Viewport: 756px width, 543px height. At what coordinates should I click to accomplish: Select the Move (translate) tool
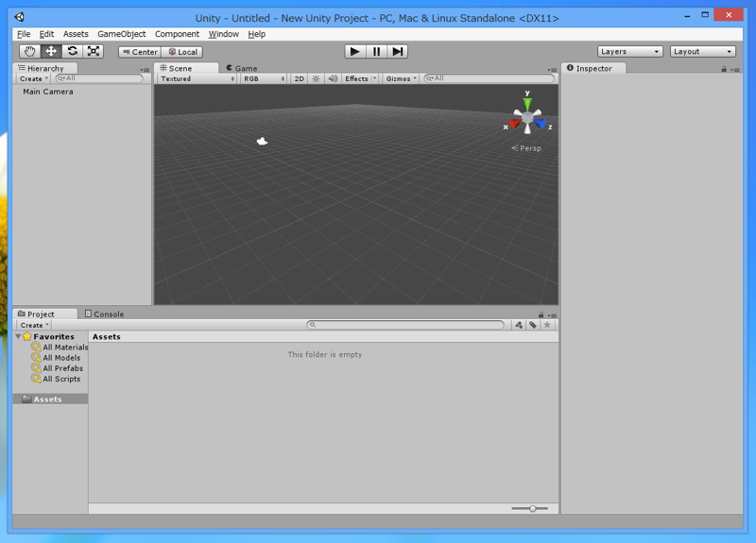point(51,51)
